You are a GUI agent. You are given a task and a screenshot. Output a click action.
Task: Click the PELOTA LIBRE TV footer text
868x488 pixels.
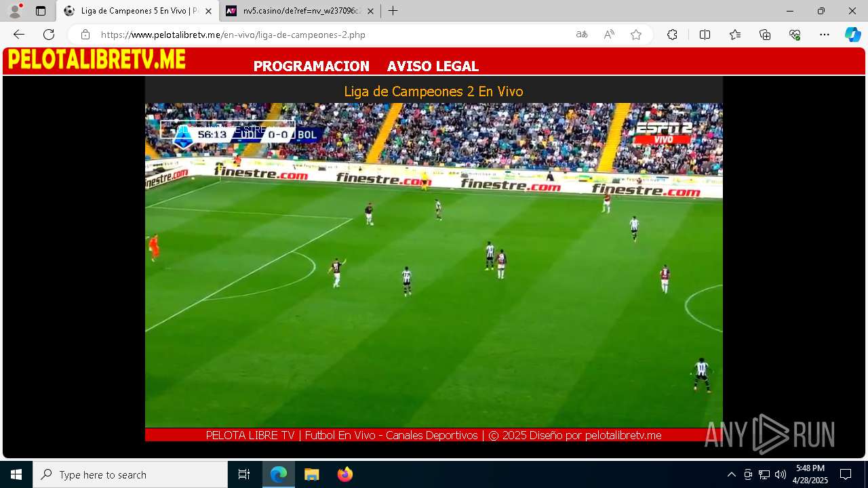(x=433, y=435)
